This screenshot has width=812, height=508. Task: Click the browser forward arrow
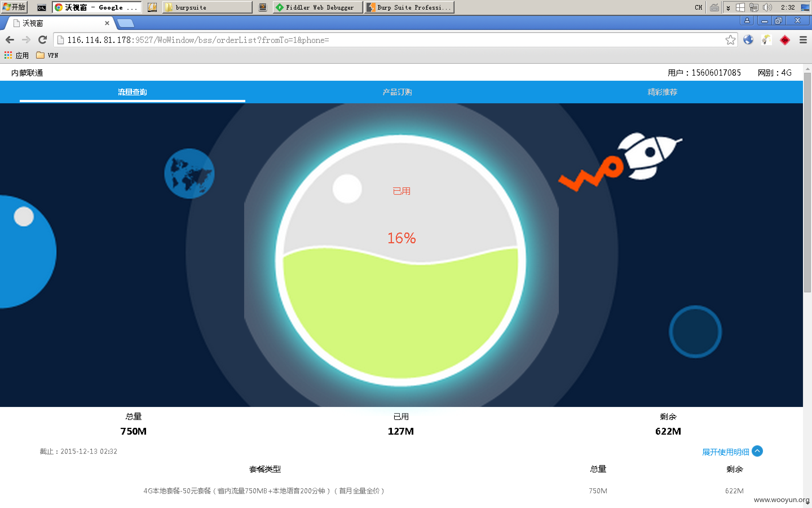click(26, 40)
